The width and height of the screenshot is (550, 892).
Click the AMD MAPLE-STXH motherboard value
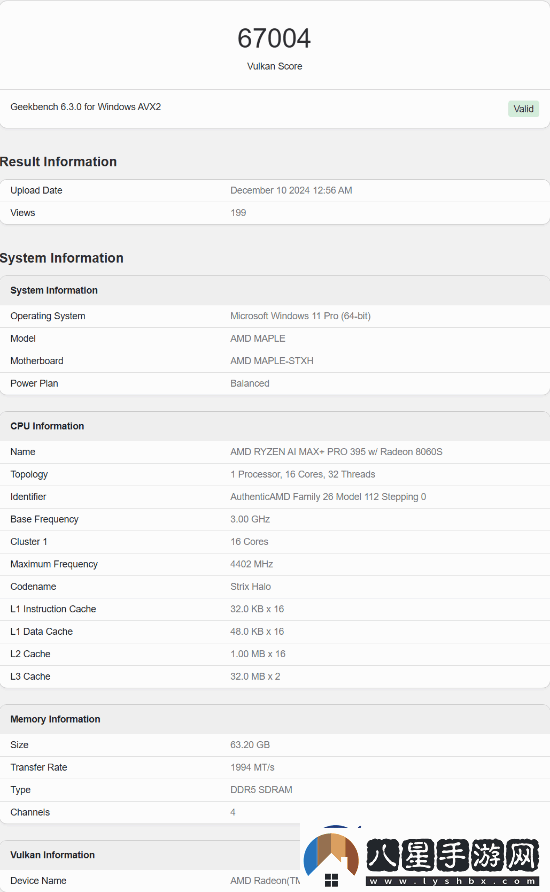point(272,361)
